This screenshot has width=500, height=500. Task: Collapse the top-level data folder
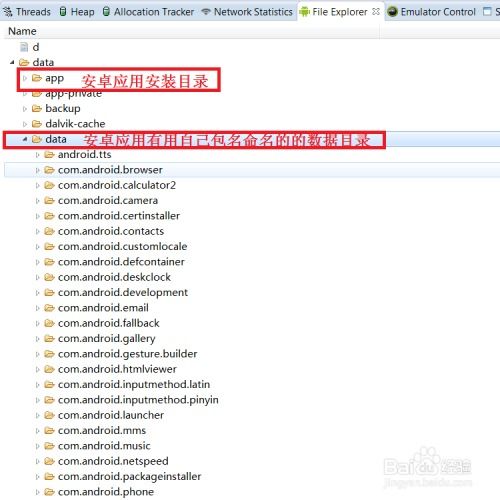click(x=12, y=62)
